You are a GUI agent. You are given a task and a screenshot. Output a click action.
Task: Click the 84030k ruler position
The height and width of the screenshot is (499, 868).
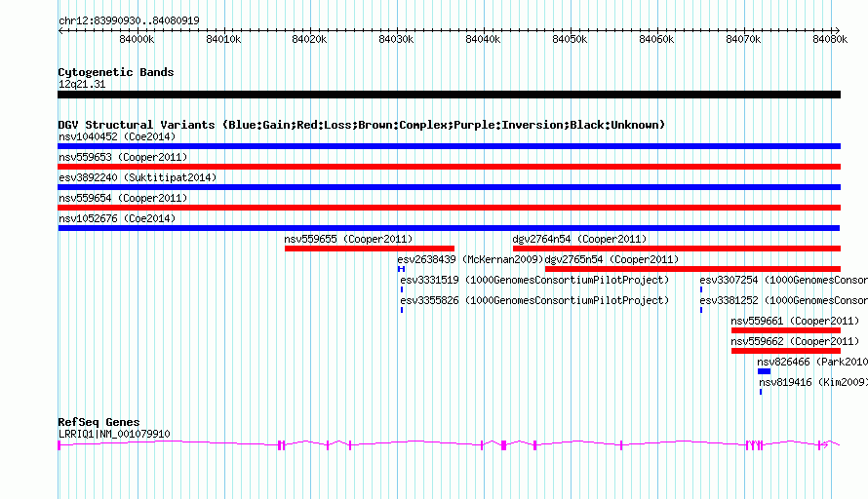point(396,39)
